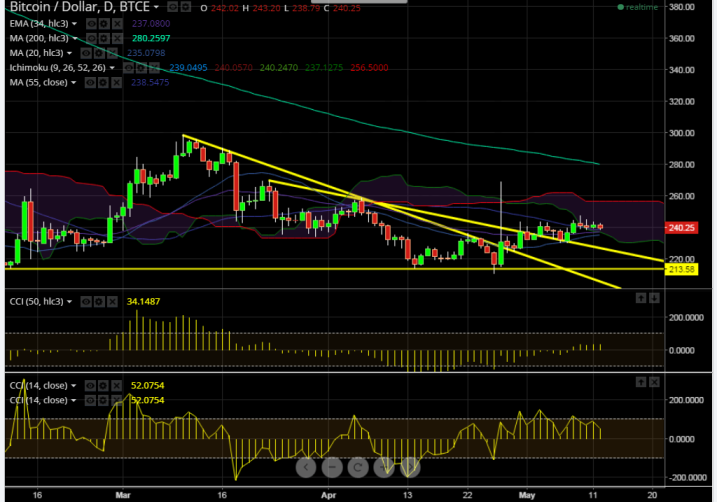Click the May label on date axis
The image size is (717, 502).
point(527,495)
